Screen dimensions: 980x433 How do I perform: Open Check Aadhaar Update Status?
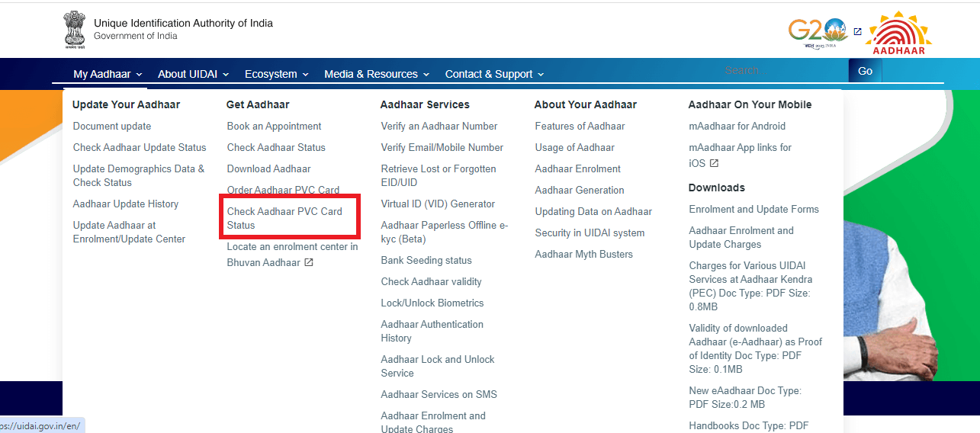click(140, 148)
